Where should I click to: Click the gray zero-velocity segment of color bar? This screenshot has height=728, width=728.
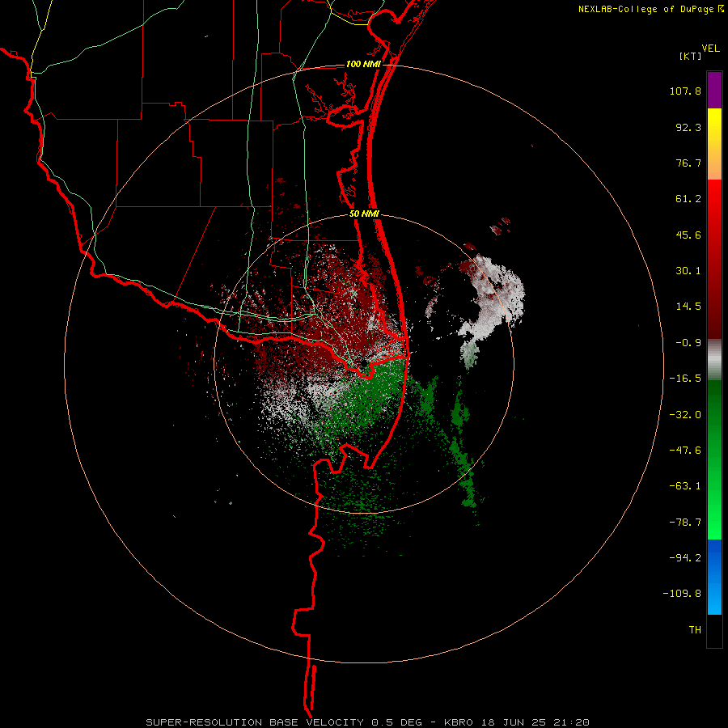[x=714, y=360]
